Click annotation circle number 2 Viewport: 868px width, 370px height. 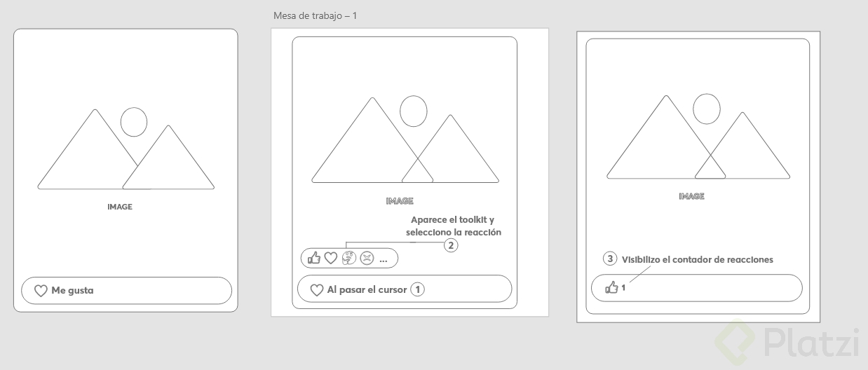452,245
